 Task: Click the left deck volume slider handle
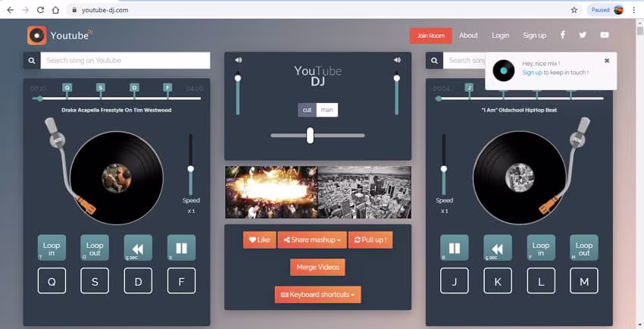tap(237, 78)
